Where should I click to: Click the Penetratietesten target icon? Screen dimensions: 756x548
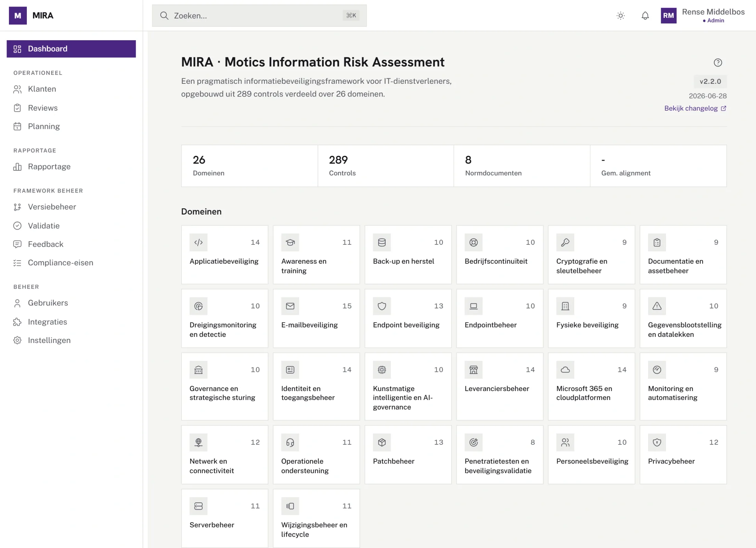click(x=474, y=442)
